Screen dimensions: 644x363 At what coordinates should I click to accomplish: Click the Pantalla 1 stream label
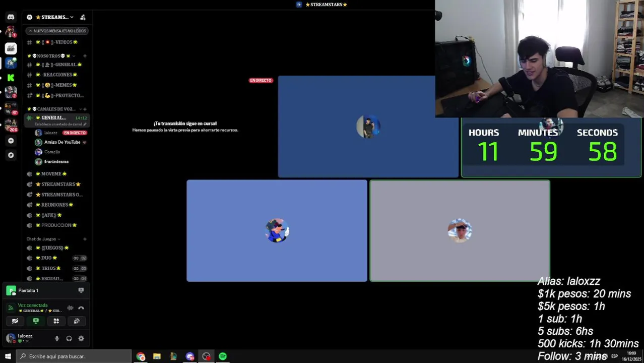pos(28,290)
